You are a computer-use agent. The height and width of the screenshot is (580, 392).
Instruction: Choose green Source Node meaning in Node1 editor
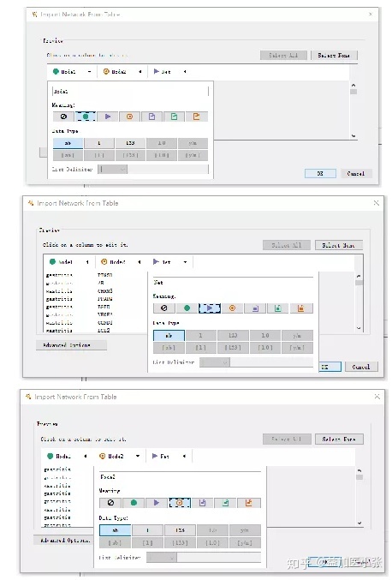(x=86, y=117)
